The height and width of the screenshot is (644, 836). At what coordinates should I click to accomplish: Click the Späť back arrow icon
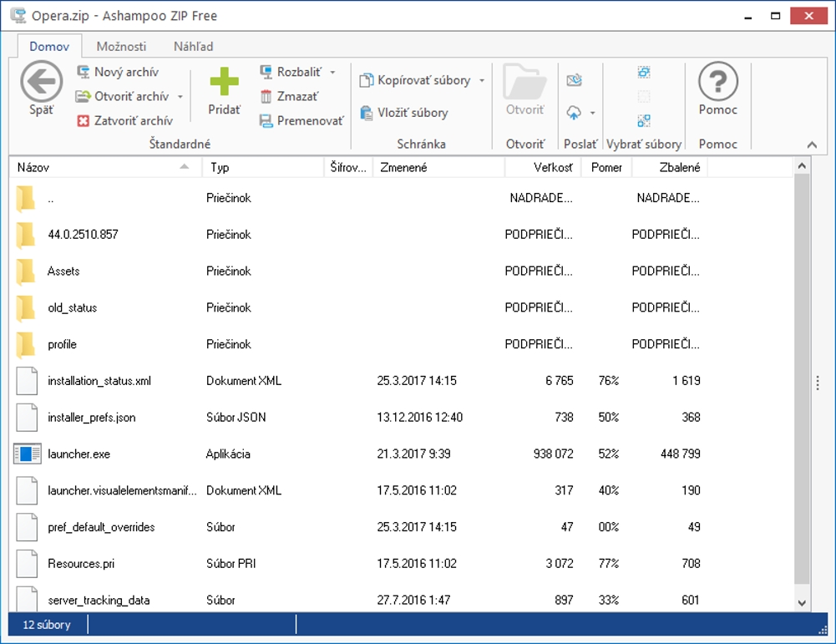coord(41,82)
